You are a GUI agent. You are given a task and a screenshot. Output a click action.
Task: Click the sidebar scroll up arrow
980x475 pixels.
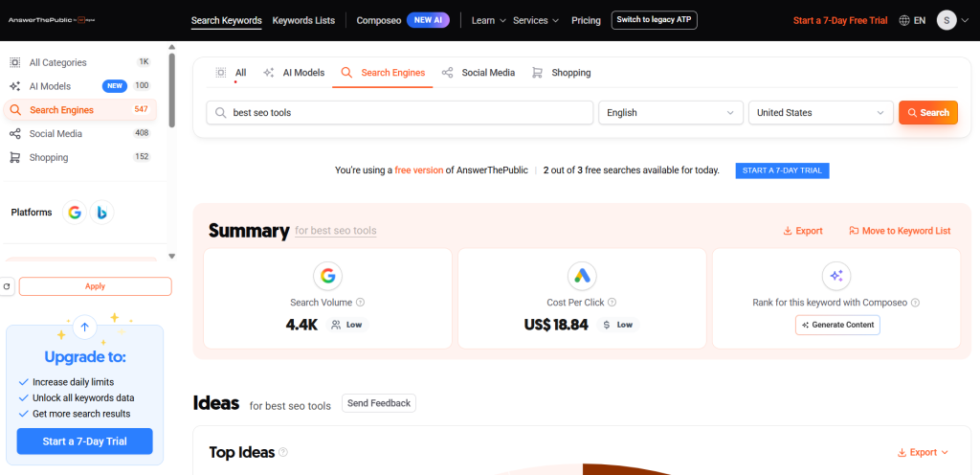[172, 47]
